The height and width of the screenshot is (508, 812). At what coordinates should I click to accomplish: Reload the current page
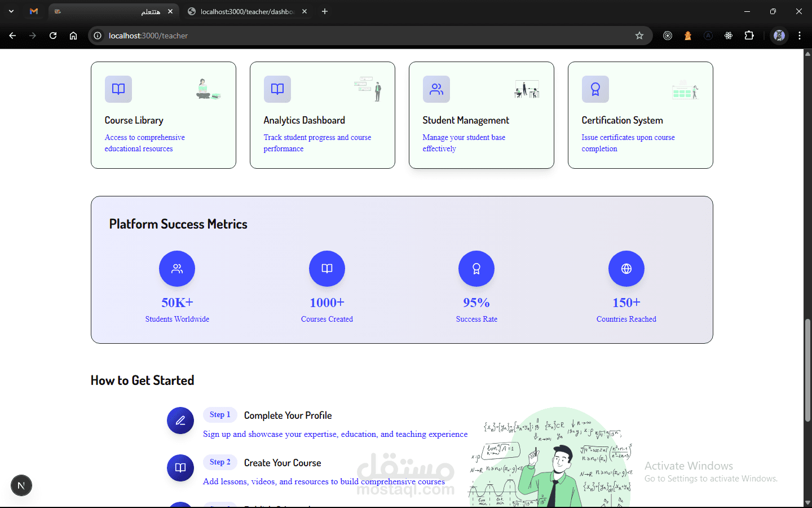[x=53, y=36]
